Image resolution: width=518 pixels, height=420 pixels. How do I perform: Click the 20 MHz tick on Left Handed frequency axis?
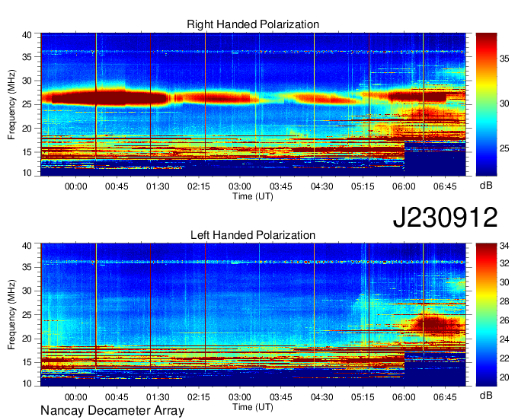27,339
